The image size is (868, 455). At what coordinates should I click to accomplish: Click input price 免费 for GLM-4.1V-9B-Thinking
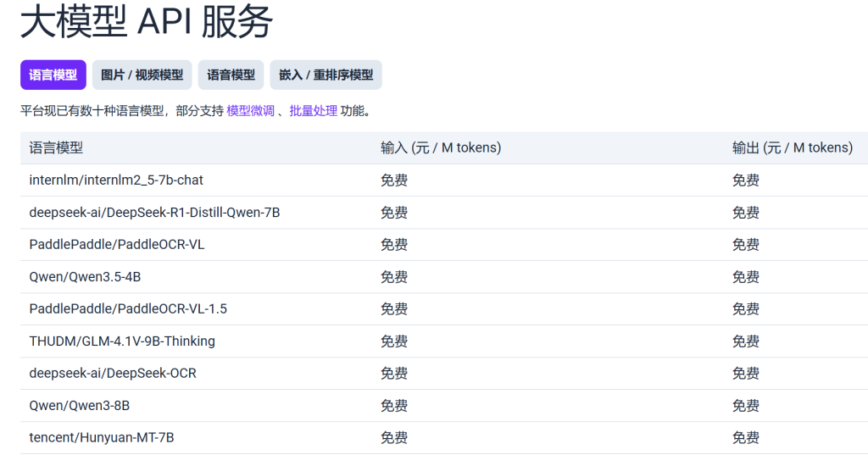394,341
